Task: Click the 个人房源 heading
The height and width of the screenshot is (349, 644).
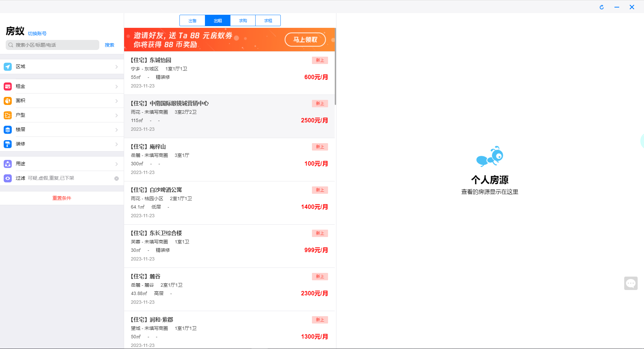Action: tap(490, 180)
